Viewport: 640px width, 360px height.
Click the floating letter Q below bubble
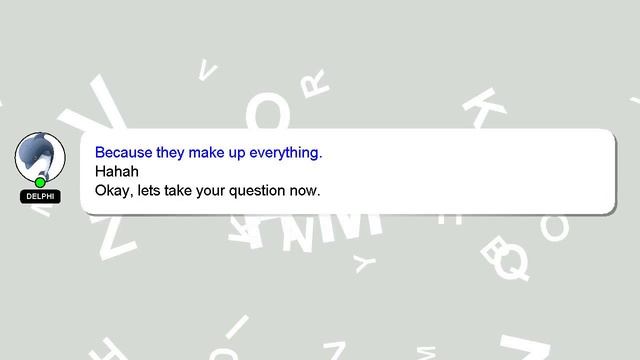pos(511,261)
